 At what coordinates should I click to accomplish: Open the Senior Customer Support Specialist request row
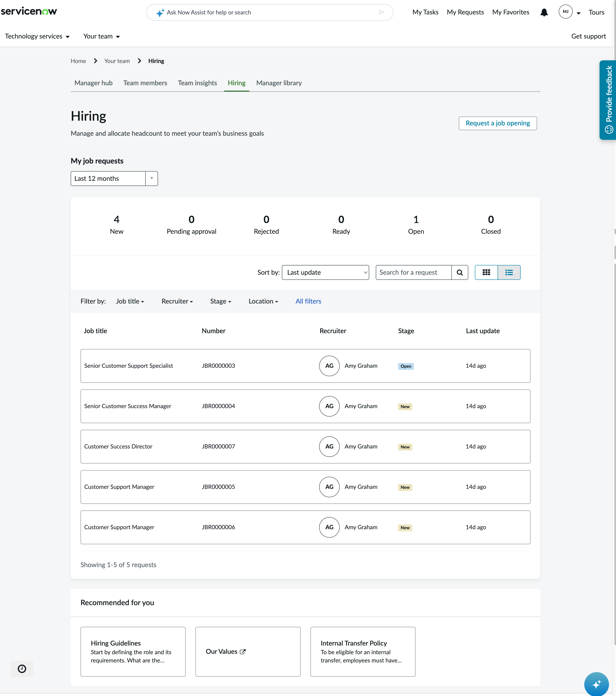[x=305, y=366]
